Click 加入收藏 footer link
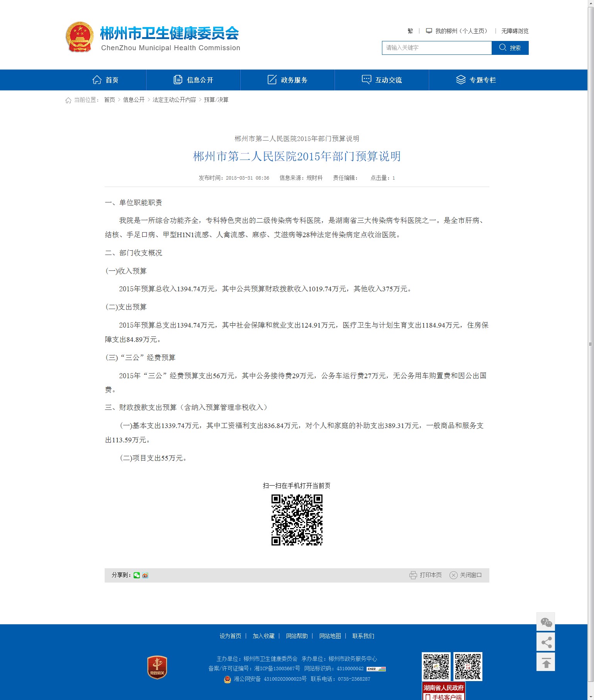The image size is (594, 700). pyautogui.click(x=264, y=636)
